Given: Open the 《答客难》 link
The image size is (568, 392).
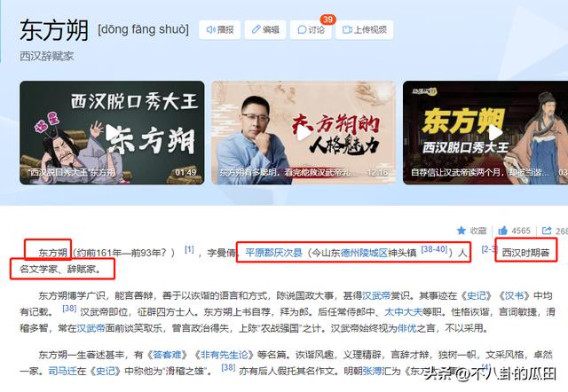Looking at the screenshot, I should pyautogui.click(x=167, y=355).
